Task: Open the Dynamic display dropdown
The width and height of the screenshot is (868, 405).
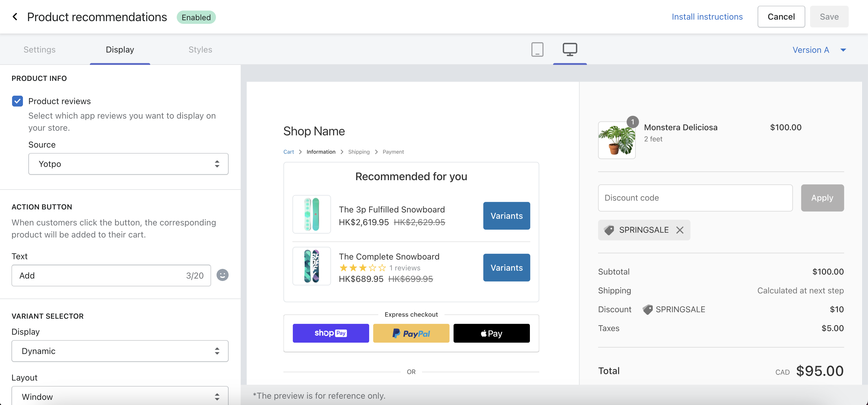Action: click(120, 351)
